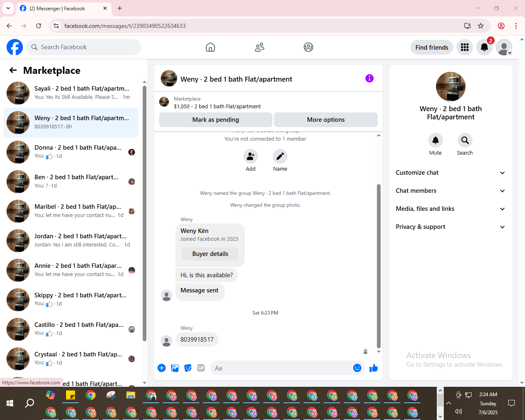Click More options button
525x420 pixels.
(x=326, y=120)
